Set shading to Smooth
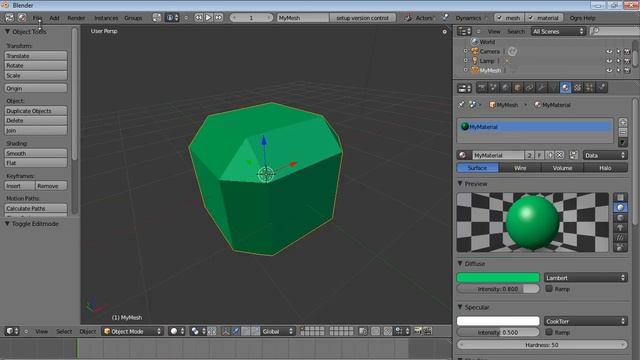The image size is (640, 360). [36, 153]
